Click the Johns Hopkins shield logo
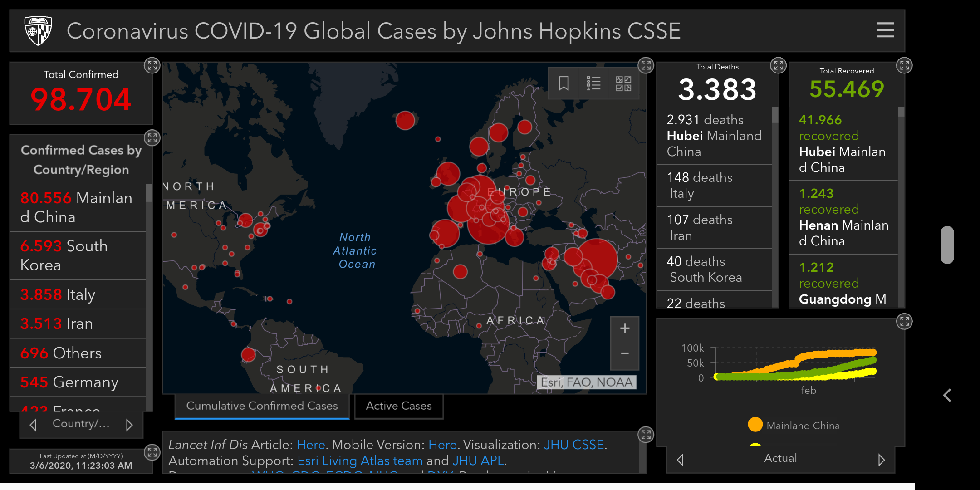This screenshot has height=490, width=980. [38, 31]
